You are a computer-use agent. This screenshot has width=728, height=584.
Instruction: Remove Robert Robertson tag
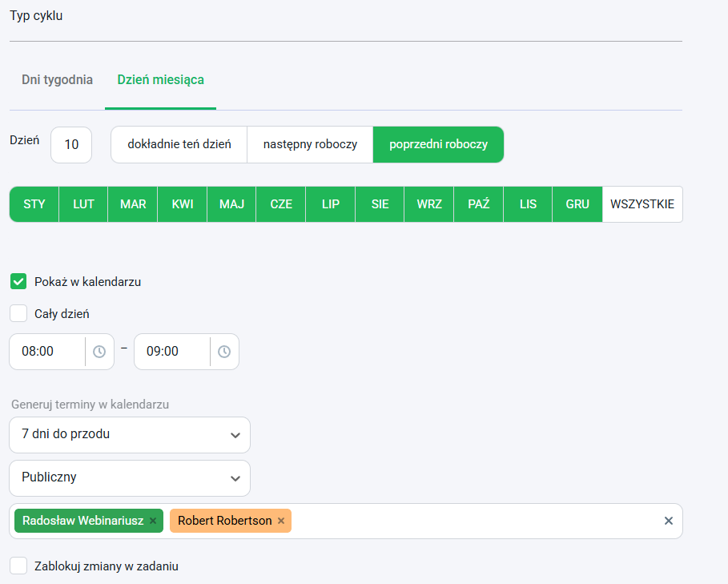[281, 521]
